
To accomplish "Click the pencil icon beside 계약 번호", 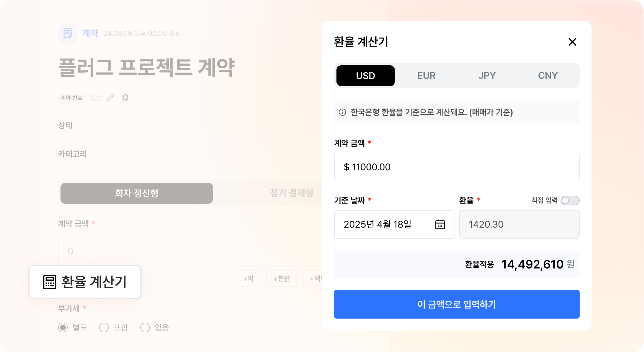I will [x=111, y=98].
